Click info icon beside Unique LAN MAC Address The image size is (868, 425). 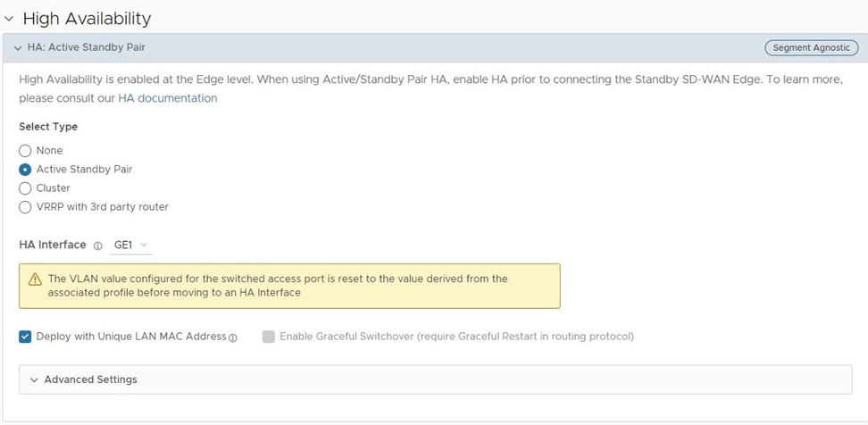233,337
